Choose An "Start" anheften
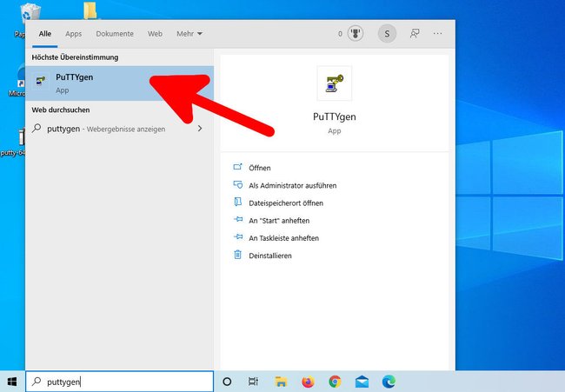Image resolution: width=565 pixels, height=392 pixels. [x=279, y=221]
